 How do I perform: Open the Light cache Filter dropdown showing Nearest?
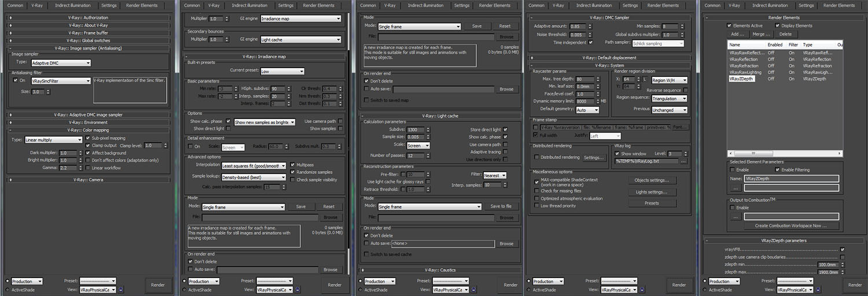click(x=495, y=175)
